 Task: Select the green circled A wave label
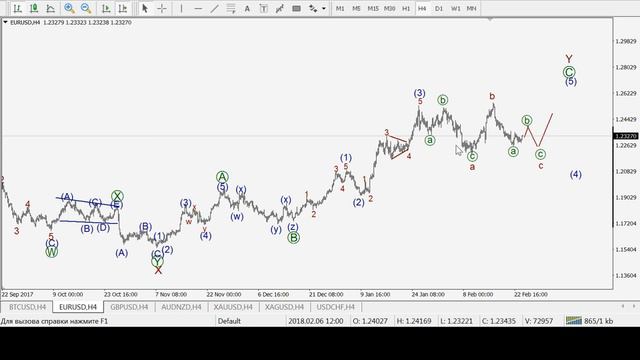click(x=222, y=177)
